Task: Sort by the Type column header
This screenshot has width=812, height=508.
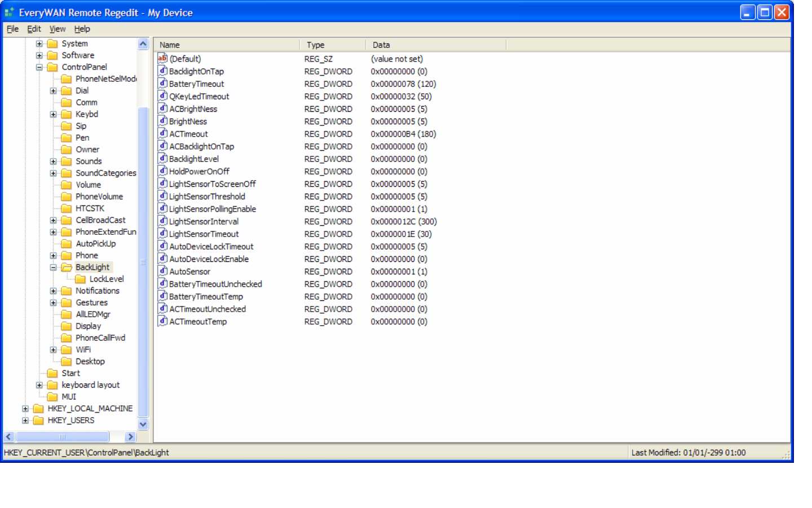Action: coord(333,45)
